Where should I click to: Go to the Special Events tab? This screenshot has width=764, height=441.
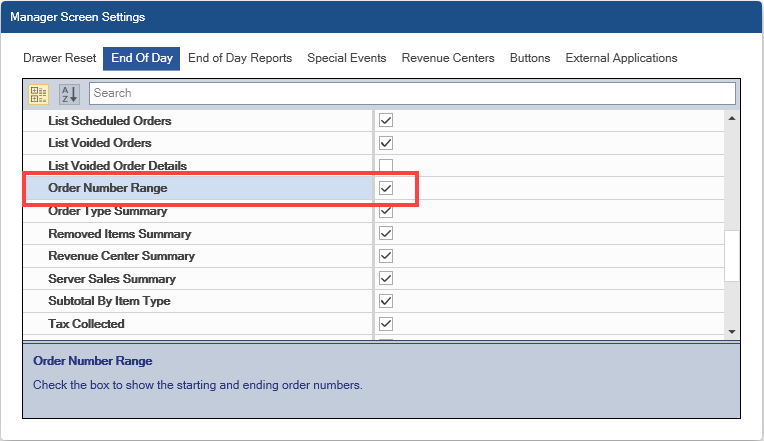346,58
